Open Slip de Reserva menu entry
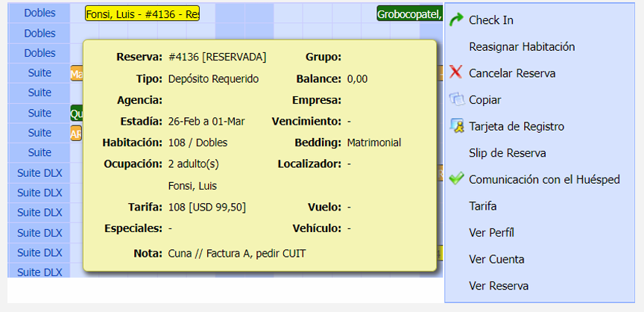 point(508,153)
